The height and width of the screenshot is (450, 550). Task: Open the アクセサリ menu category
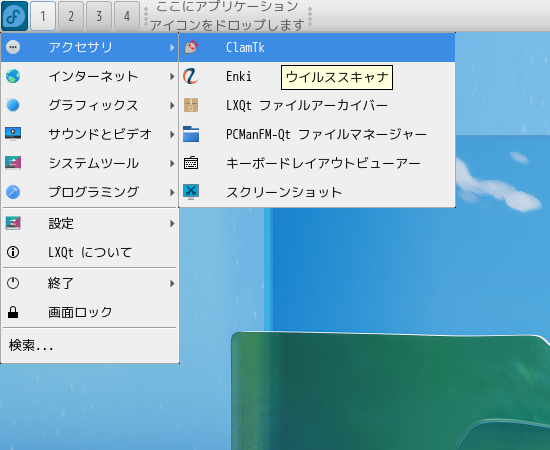coord(90,47)
